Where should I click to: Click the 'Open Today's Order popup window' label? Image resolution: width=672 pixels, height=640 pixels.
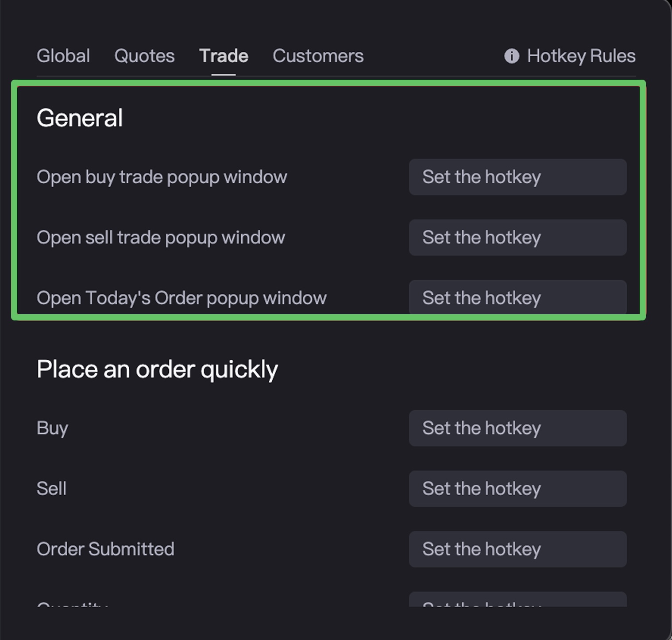182,298
